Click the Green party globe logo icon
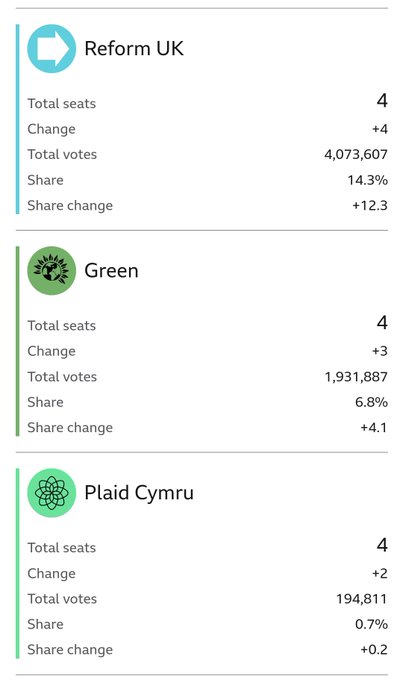The image size is (403, 680). [x=52, y=271]
